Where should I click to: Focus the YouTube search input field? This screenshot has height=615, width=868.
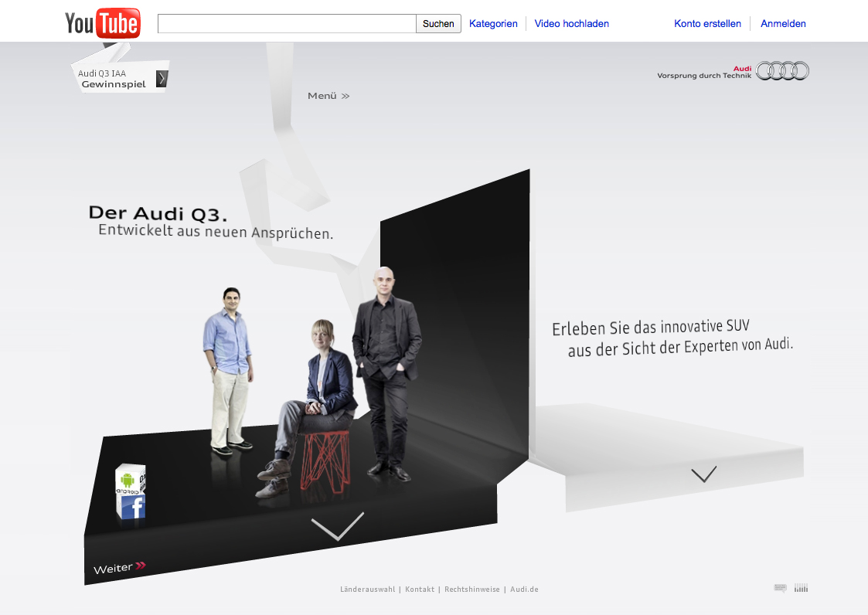(287, 24)
